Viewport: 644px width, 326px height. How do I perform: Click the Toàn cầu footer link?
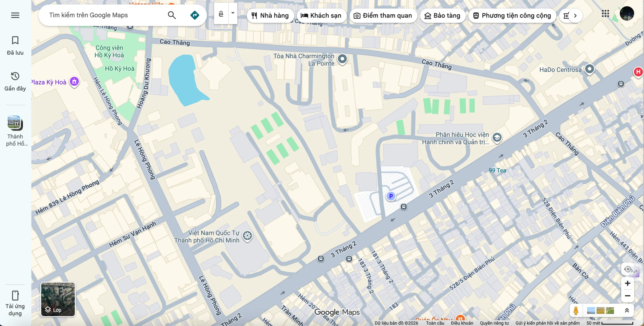click(x=435, y=323)
